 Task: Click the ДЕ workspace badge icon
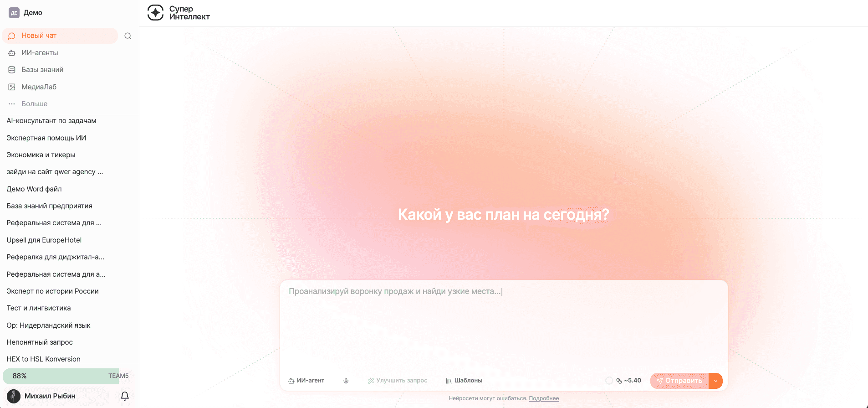point(14,13)
